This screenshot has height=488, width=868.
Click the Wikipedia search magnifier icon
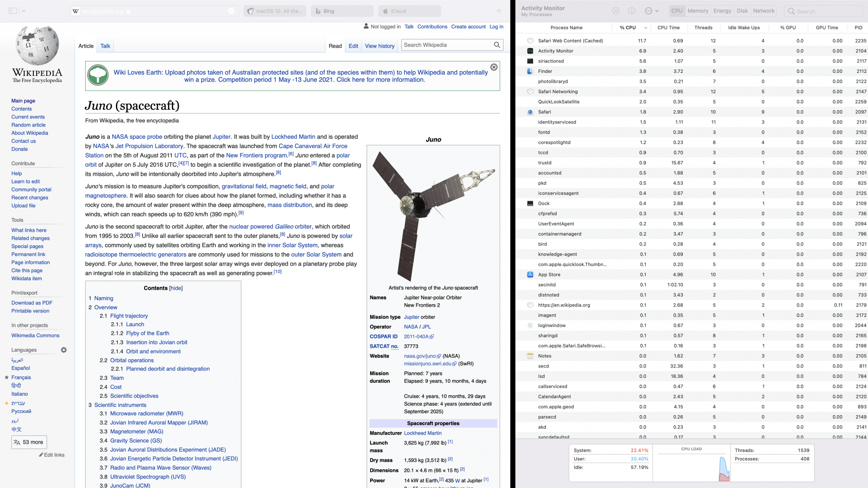tap(497, 45)
